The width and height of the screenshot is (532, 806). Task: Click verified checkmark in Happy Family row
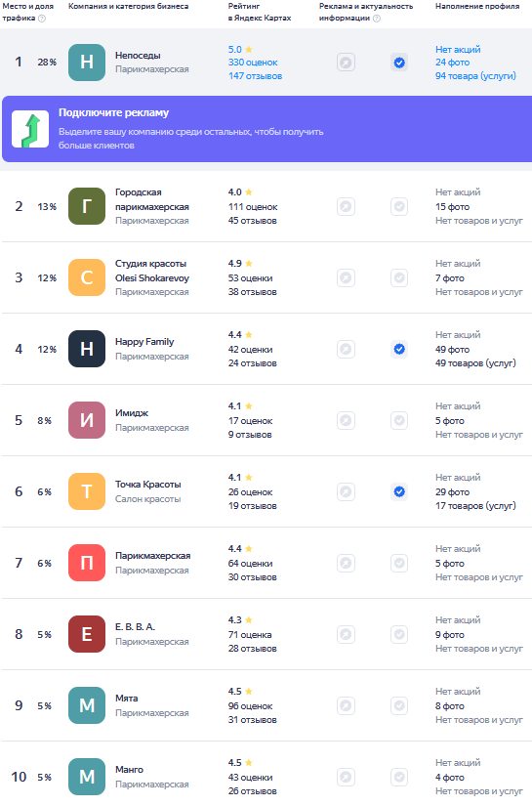coord(399,349)
